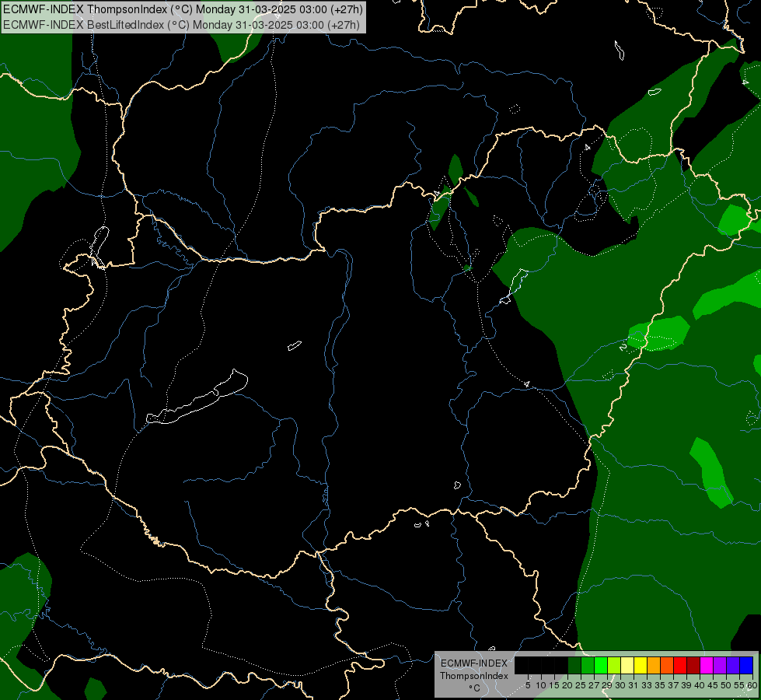761x700 pixels.
Task: Click the dark red 39–40 legend swatch
Action: 693,665
